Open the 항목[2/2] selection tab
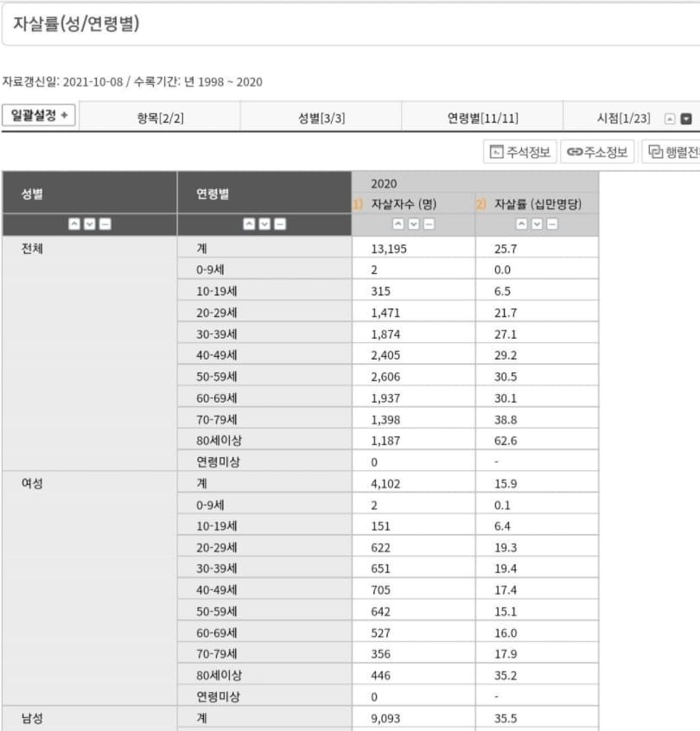Screen dimensions: 700x731 (x=160, y=118)
